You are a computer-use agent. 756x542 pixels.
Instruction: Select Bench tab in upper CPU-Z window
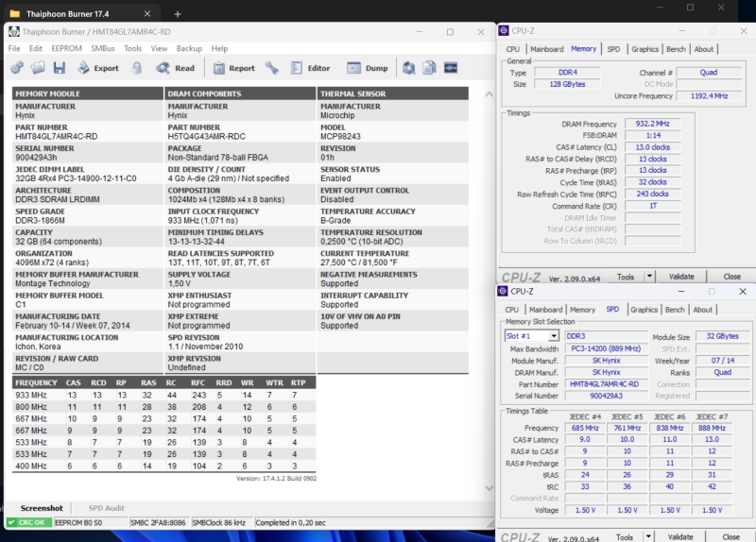[676, 49]
